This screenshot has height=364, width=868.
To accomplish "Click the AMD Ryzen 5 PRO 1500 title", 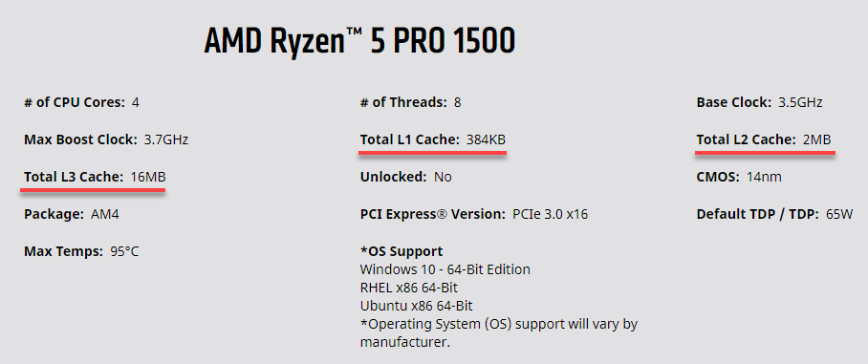I will (x=359, y=41).
